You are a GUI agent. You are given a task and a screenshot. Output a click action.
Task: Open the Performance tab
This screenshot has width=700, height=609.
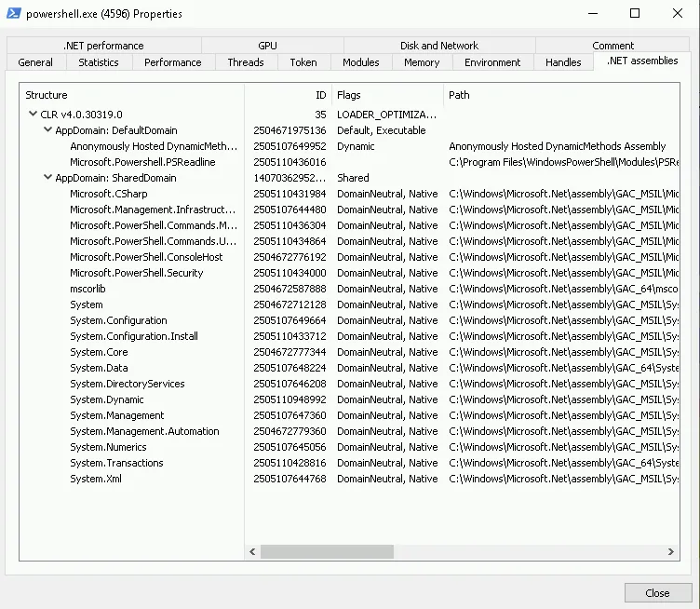coord(173,62)
